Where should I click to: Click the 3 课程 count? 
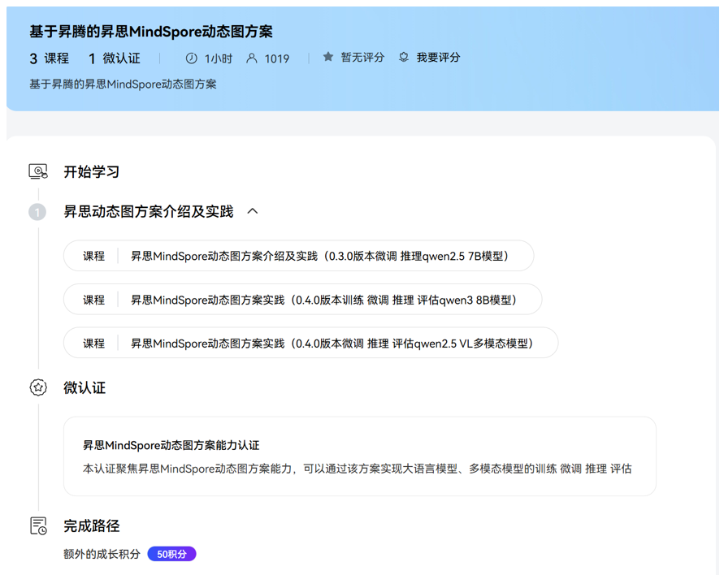tap(50, 58)
